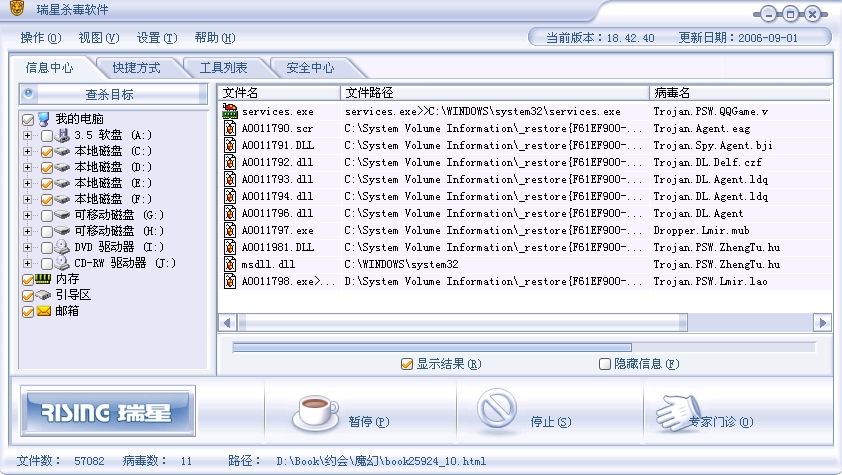Click the memory chip icon (内存)

[43, 279]
